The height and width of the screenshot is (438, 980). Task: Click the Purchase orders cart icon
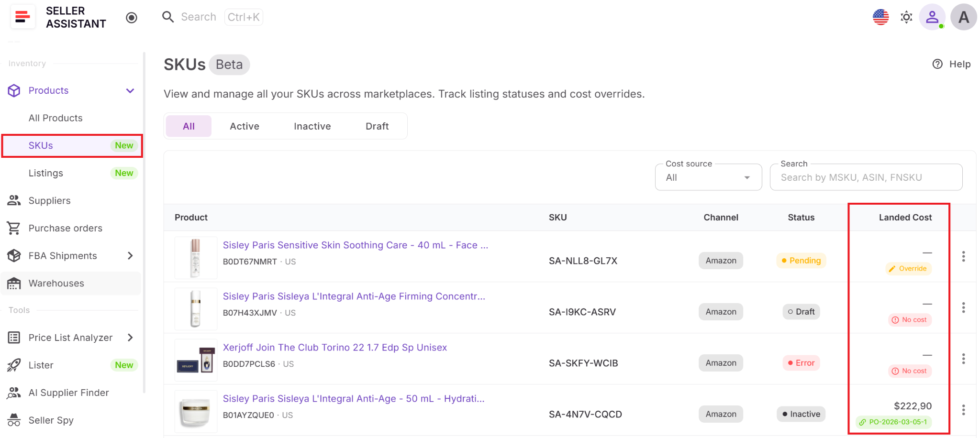14,228
